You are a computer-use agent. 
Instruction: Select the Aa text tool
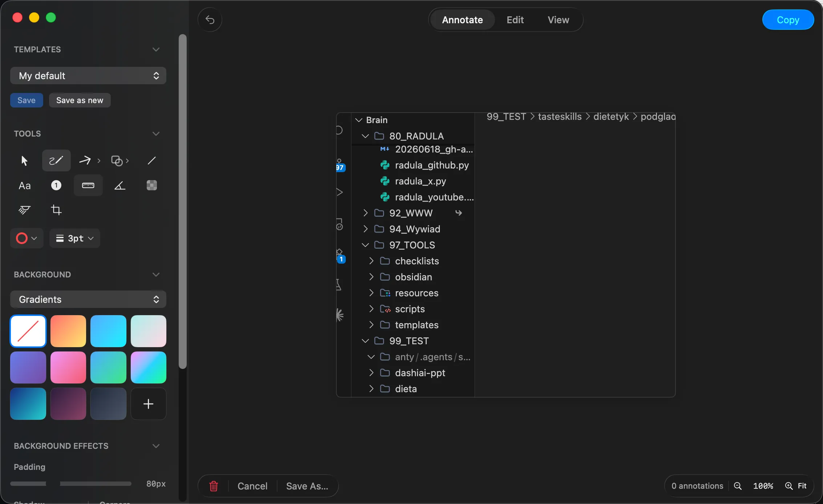coord(24,186)
